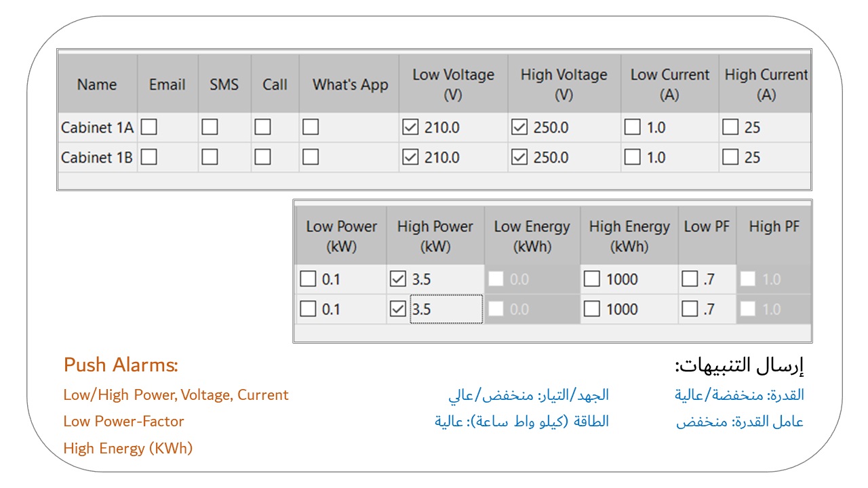The image size is (868, 488).
Task: Tick High Current checkbox for Cabinet 1B
Action: click(x=730, y=157)
